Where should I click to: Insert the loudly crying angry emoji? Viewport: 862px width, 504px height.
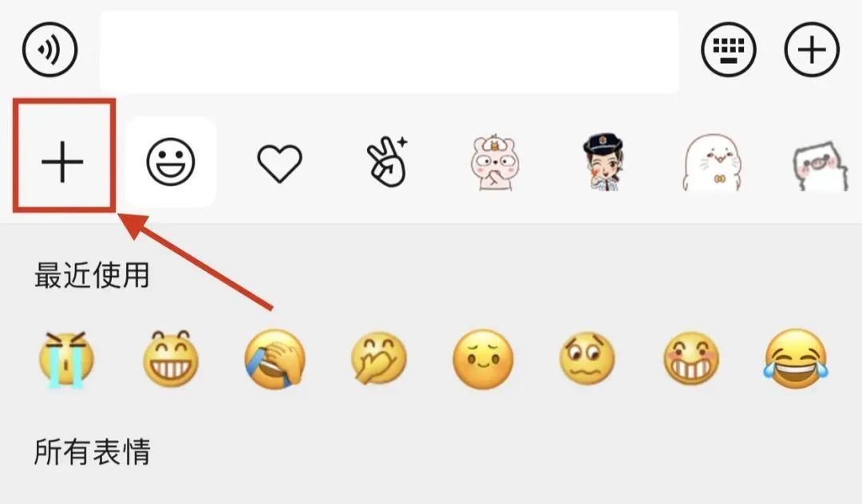[66, 360]
